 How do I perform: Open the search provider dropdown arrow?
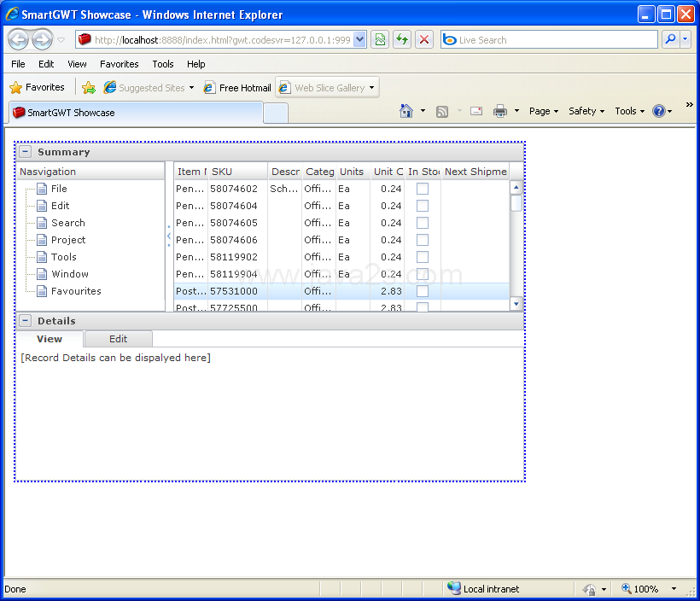(x=685, y=40)
